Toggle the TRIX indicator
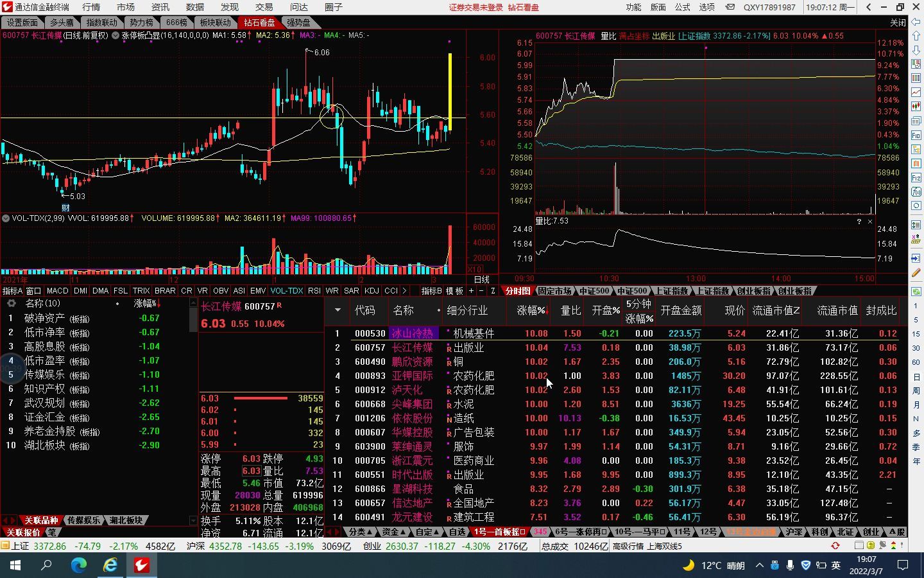Image resolution: width=924 pixels, height=578 pixels. [x=141, y=290]
